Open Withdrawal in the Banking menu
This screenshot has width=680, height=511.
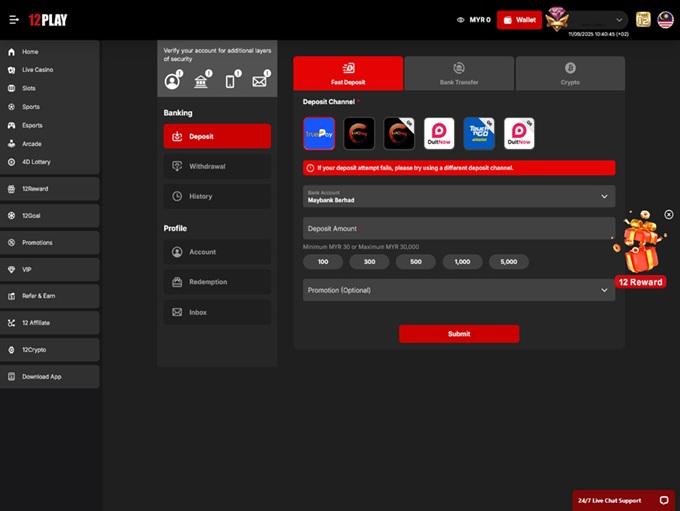tap(217, 166)
